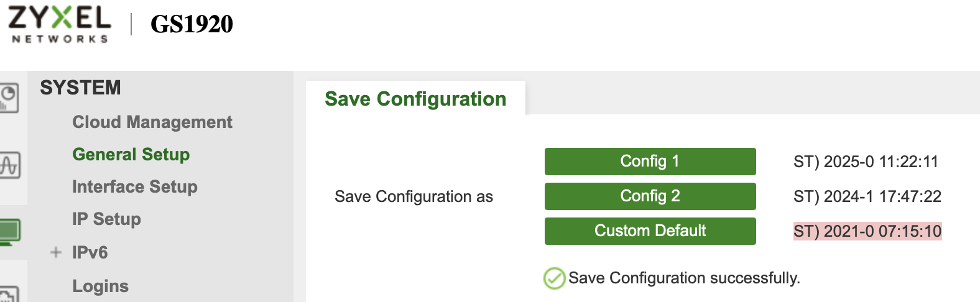The height and width of the screenshot is (302, 980).
Task: Open Cloud Management in the System menu
Action: pos(152,122)
